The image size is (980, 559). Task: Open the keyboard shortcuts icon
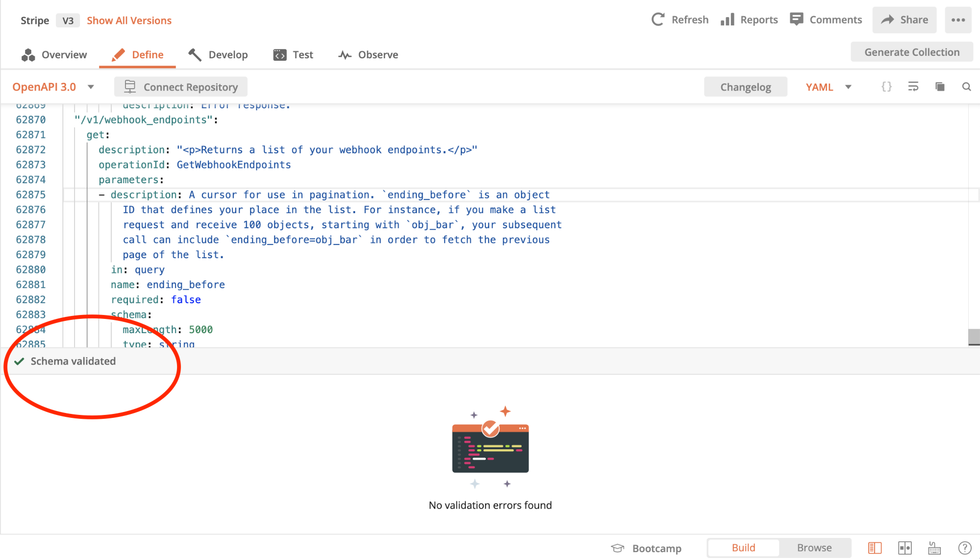934,548
